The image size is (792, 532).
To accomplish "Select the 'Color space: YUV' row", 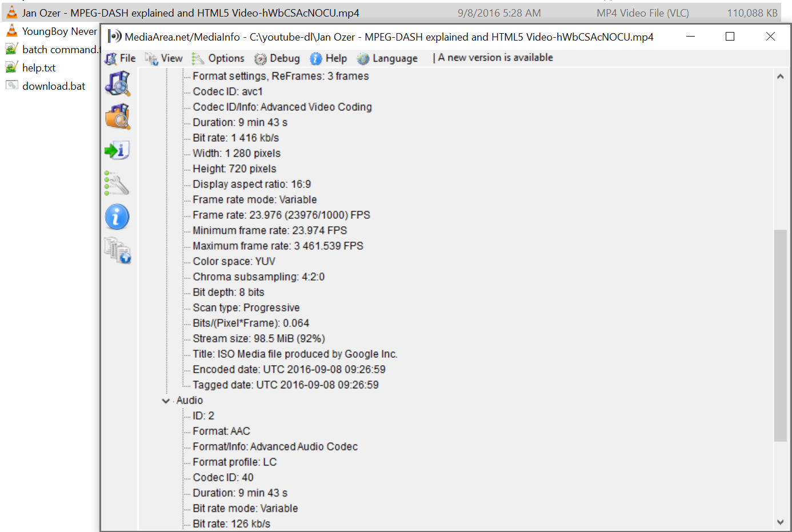I will coord(234,261).
